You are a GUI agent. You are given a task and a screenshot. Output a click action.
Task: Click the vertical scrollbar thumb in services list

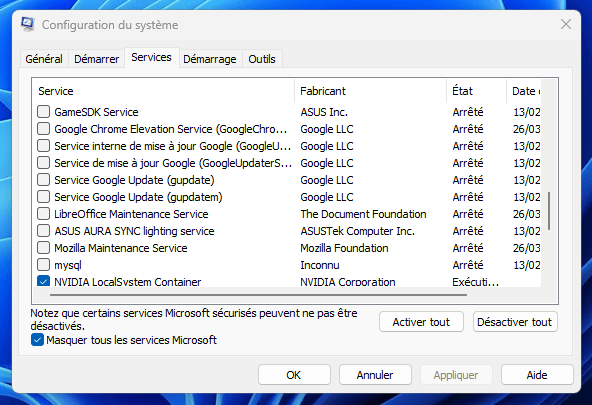tap(549, 211)
